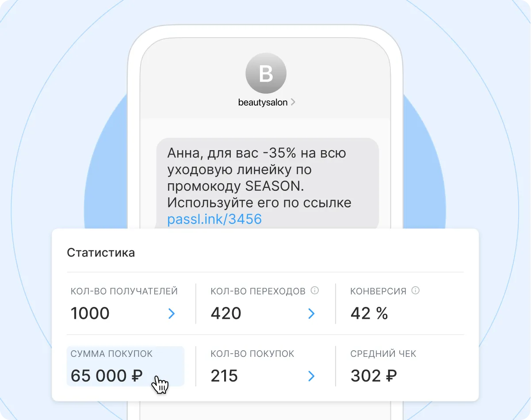This screenshot has height=420, width=531.
Task: Click the blue arrow beside 215 purchases
Action: [312, 376]
